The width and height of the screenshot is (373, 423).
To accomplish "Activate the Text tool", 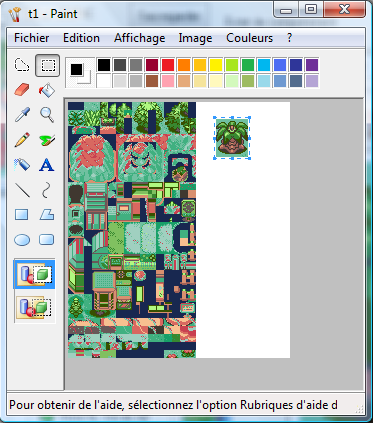I will pos(47,165).
